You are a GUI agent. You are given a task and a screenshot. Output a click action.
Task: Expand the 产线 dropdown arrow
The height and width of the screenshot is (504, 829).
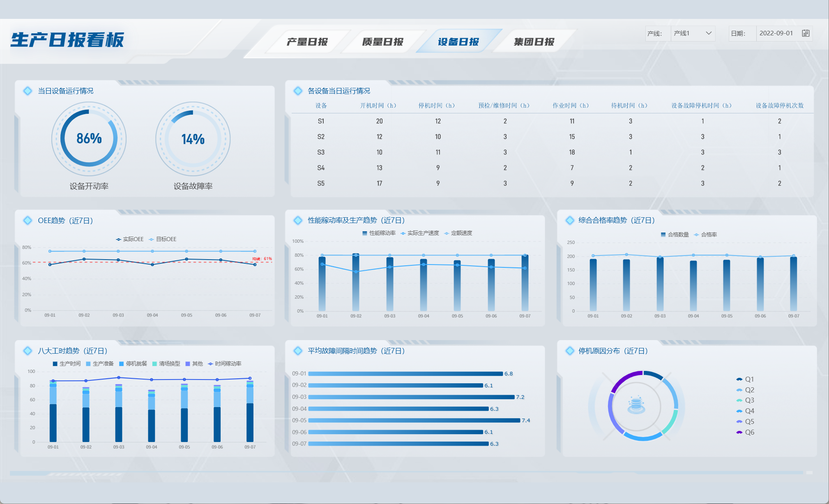pos(709,33)
